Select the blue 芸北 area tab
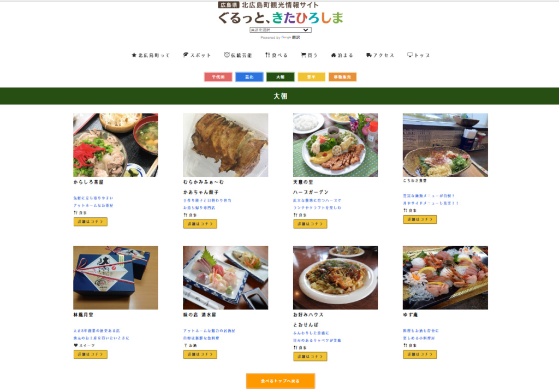The width and height of the screenshot is (559, 392). click(x=249, y=77)
